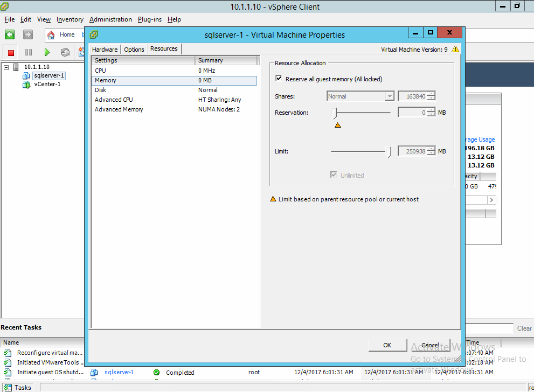Viewport: 534px width, 392px height.
Task: Click the green back navigation arrow
Action: (10, 34)
